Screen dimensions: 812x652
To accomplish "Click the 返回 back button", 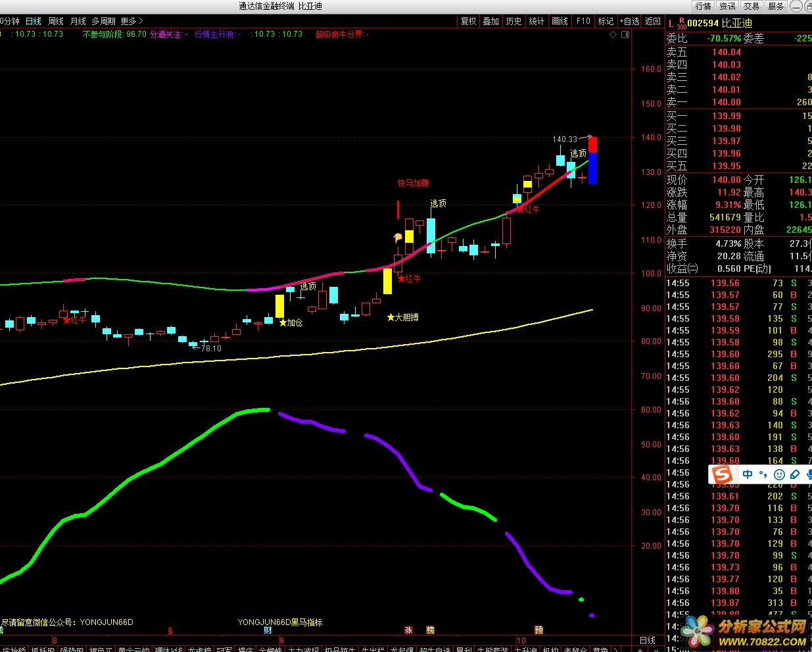I will coord(653,21).
